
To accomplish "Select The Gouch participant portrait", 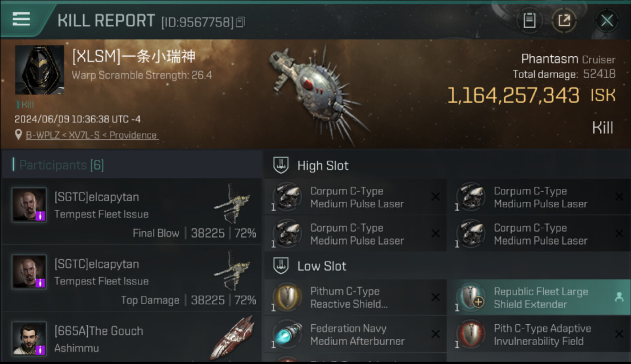I will coord(30,338).
